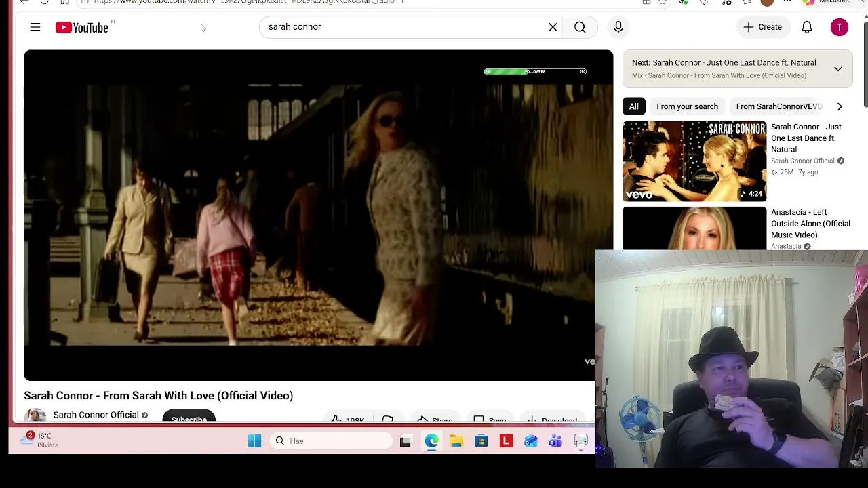Image resolution: width=868 pixels, height=488 pixels.
Task: Click the Sarah Connor From Sarah With Love video title
Action: coord(159,396)
